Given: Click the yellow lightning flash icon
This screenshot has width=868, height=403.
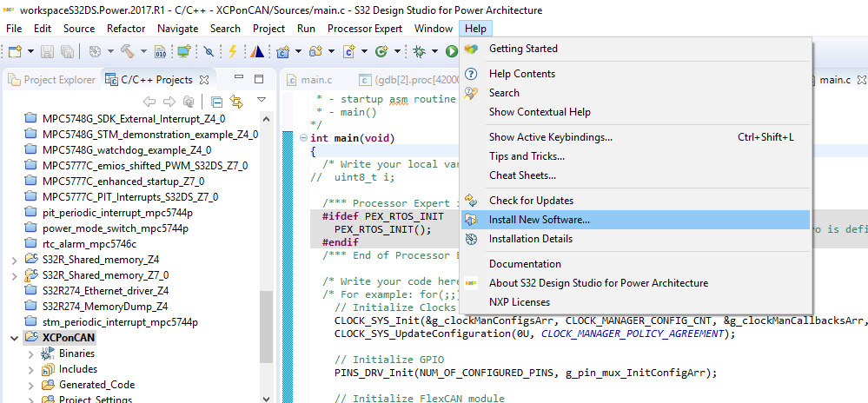Looking at the screenshot, I should coord(233,51).
